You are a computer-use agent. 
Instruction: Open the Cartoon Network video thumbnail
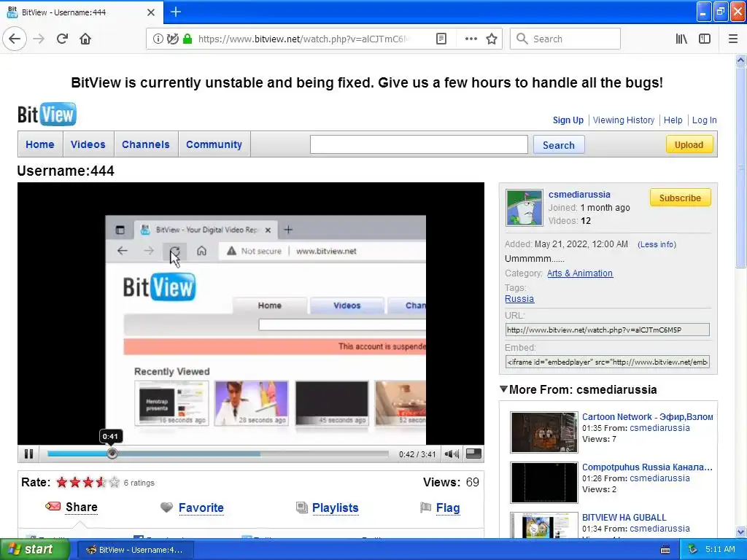(x=544, y=432)
